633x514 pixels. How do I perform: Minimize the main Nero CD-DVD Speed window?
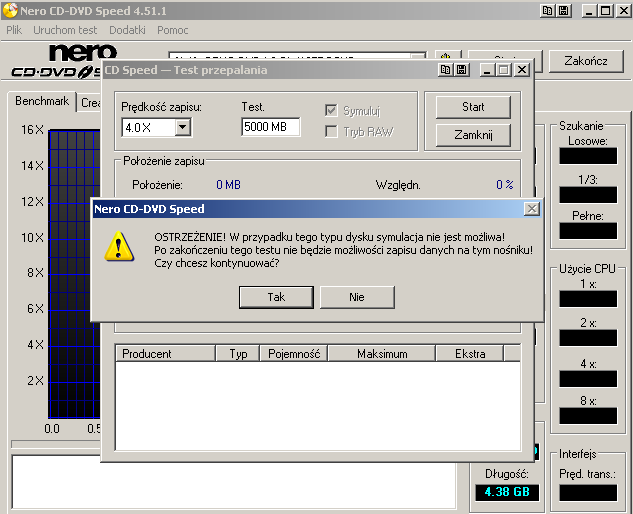click(x=589, y=11)
